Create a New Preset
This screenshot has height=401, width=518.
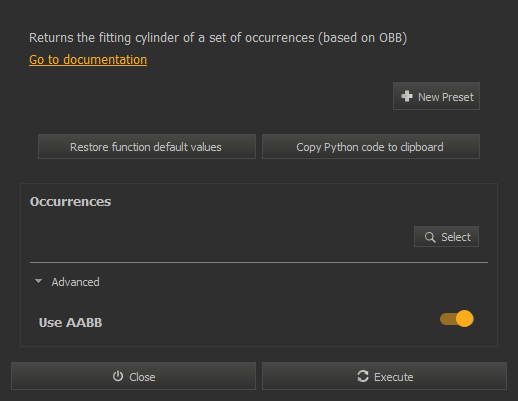(436, 96)
